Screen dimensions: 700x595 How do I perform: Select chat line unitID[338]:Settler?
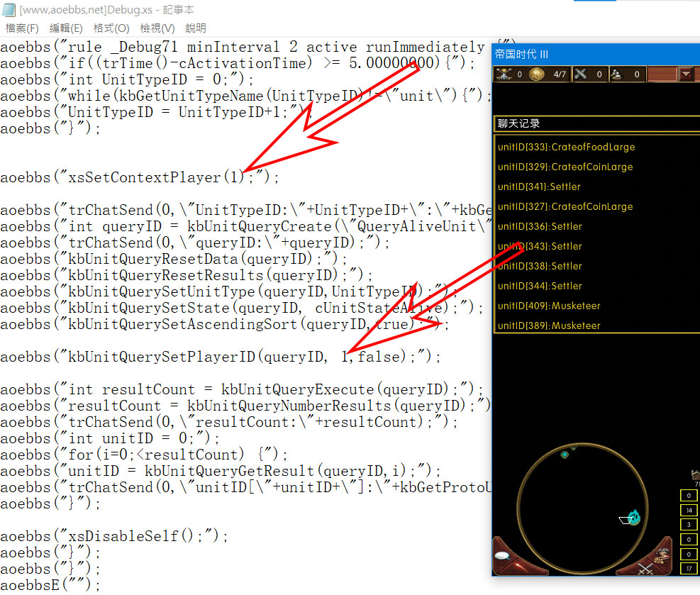click(540, 266)
